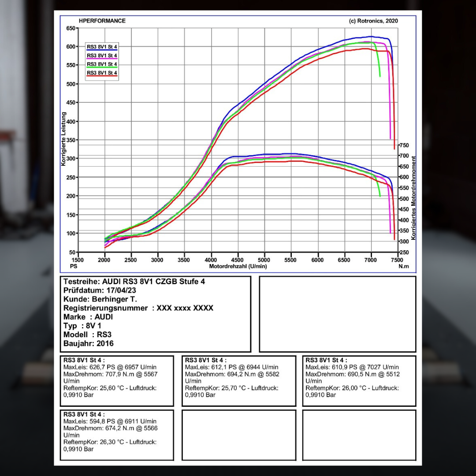Image resolution: width=476 pixels, height=476 pixels.
Task: Select the Testreihe AUDI RS3 heading
Action: (x=134, y=282)
